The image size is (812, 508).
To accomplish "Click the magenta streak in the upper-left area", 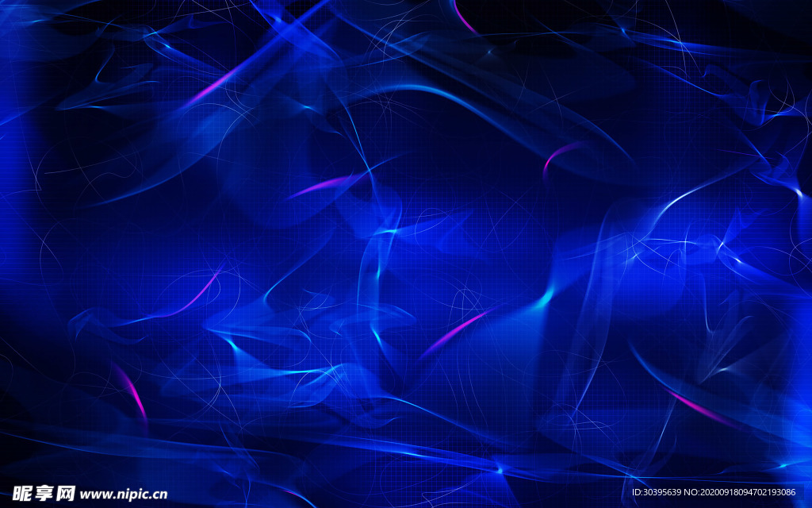I will click(213, 86).
